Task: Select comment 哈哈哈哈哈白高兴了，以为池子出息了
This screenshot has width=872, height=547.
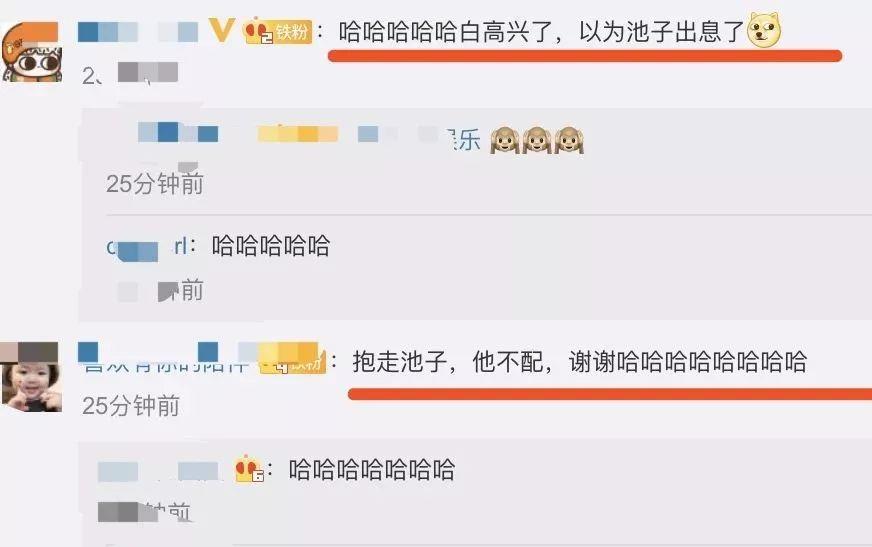Action: tap(541, 32)
